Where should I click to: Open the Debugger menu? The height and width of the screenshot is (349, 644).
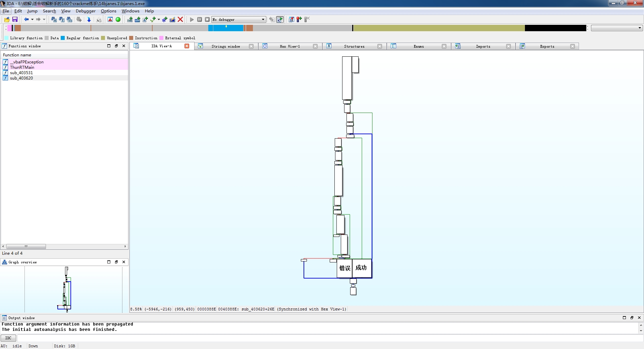86,11
